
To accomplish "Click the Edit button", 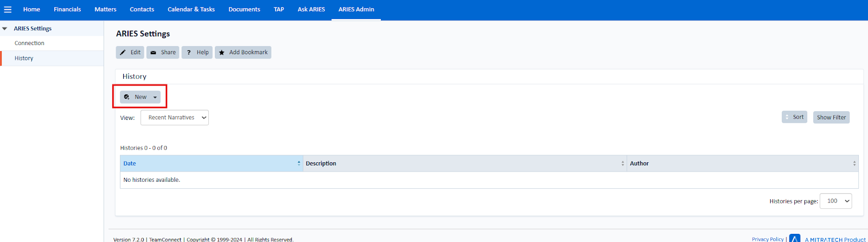I will (130, 52).
